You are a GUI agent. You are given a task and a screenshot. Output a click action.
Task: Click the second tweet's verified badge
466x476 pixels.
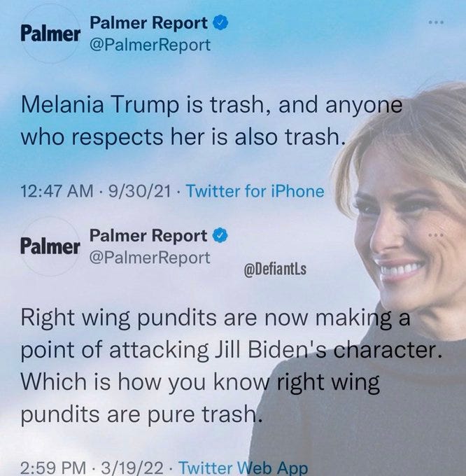220,236
